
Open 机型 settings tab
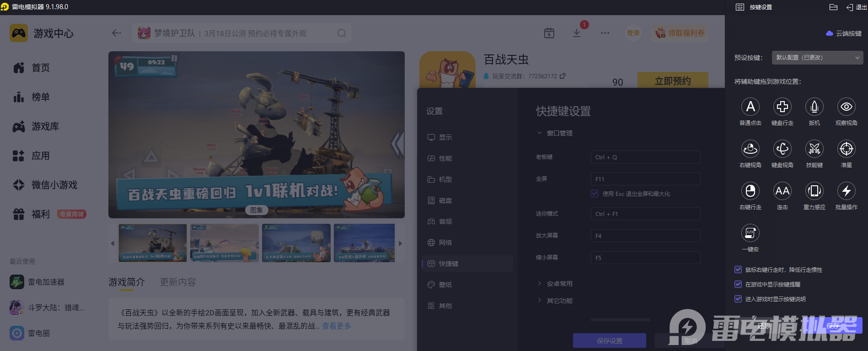coord(467,179)
